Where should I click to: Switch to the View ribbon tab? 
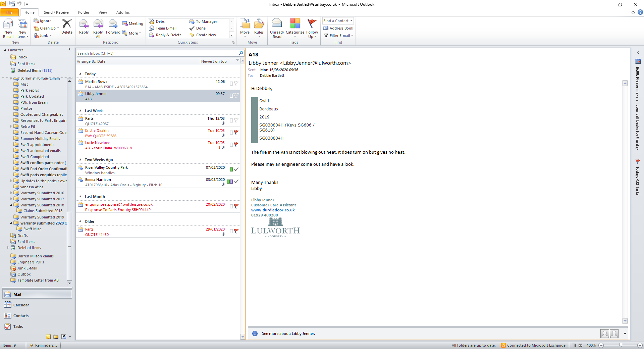[103, 12]
